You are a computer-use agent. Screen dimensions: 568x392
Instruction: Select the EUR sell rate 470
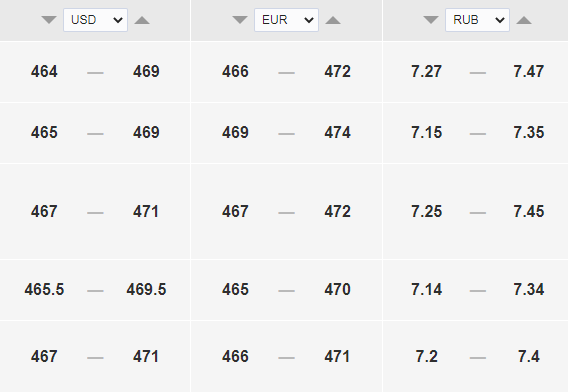[x=338, y=289]
